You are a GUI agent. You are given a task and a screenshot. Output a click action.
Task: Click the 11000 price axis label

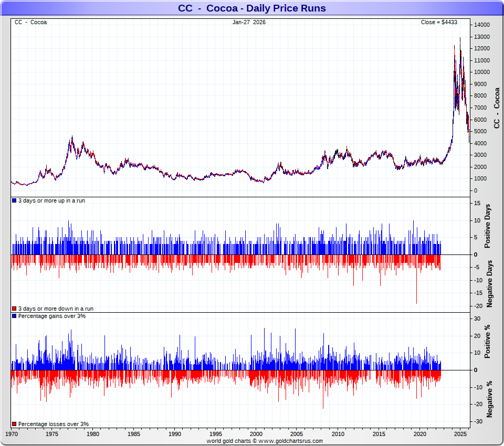(x=482, y=60)
